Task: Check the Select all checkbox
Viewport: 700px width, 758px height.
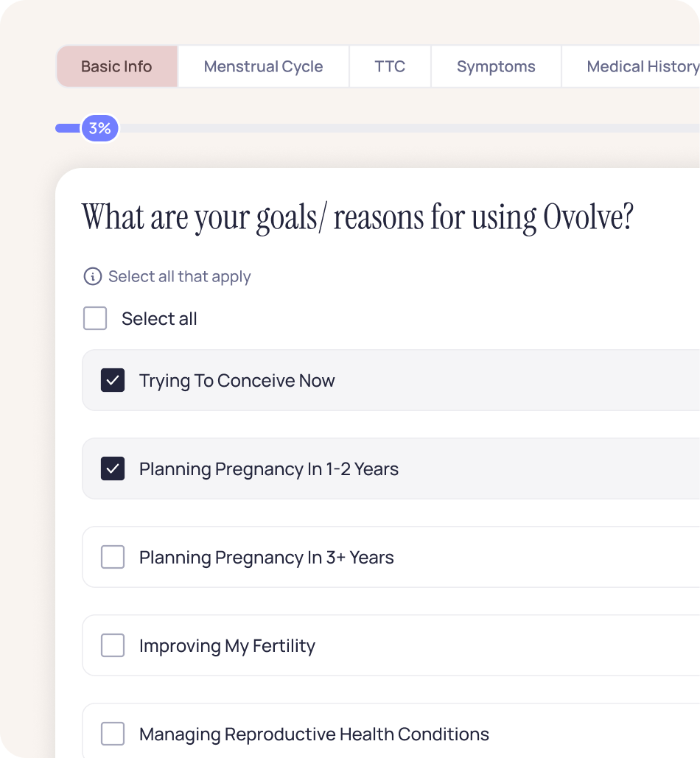Action: [x=95, y=319]
